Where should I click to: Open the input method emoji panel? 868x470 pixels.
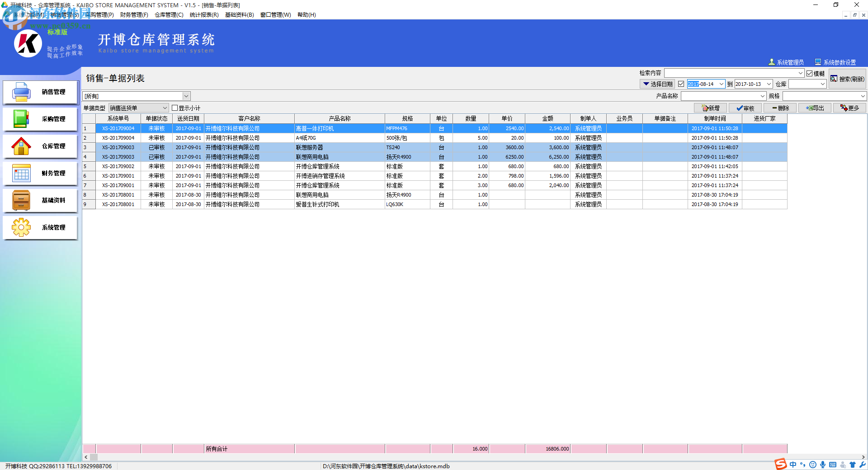coord(813,465)
